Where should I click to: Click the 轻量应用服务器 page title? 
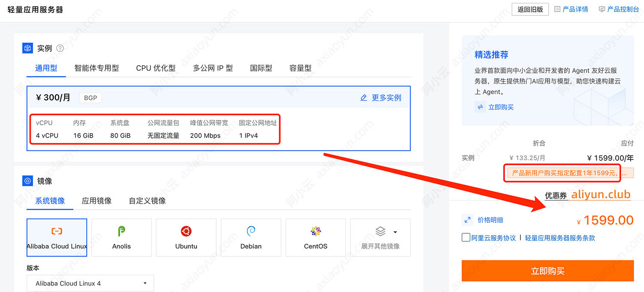pyautogui.click(x=35, y=9)
